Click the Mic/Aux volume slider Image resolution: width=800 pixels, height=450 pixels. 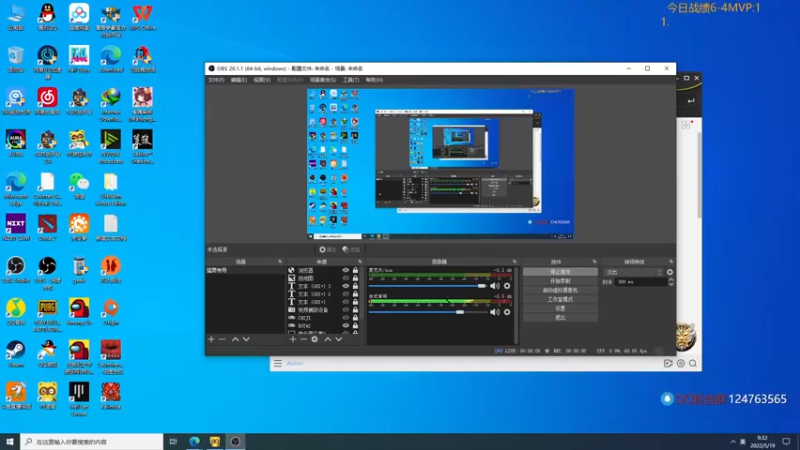[428, 286]
